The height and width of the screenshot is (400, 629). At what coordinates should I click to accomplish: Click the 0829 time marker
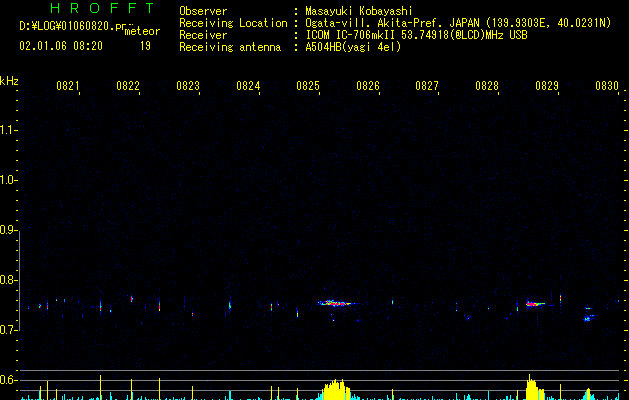pos(547,86)
